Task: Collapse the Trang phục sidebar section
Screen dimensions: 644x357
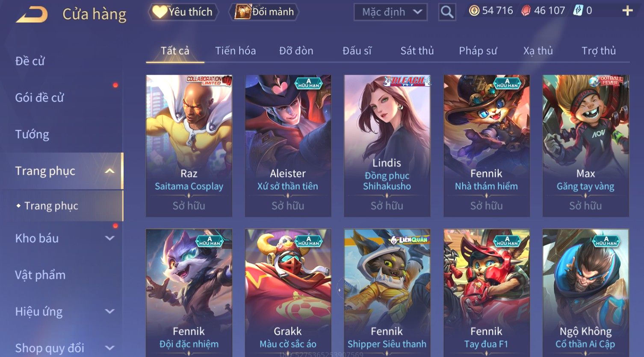Action: point(61,171)
